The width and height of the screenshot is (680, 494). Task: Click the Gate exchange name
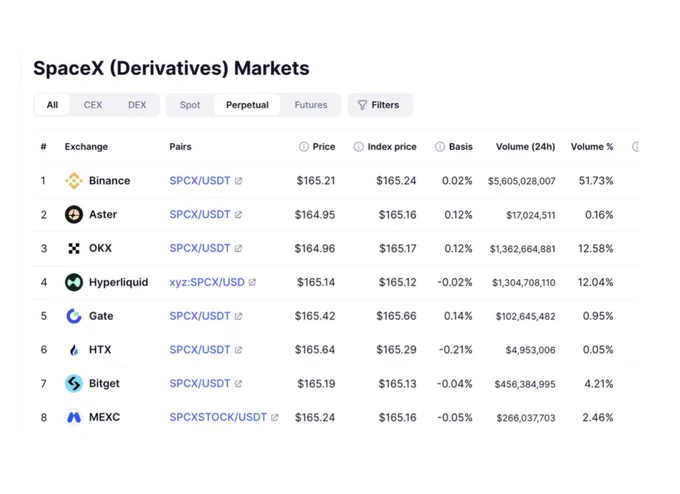(x=101, y=316)
